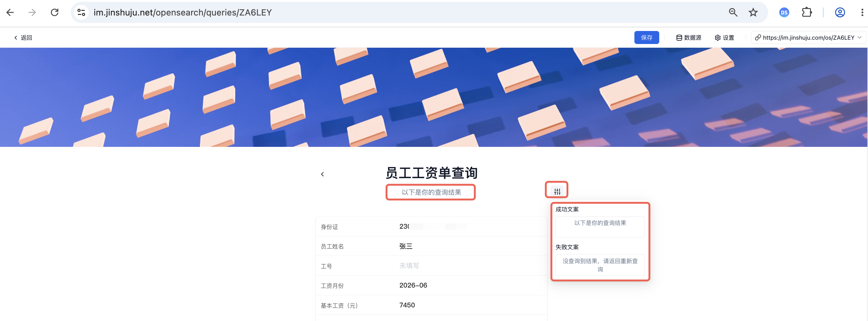
Task: Open site information icon in address bar
Action: [x=81, y=12]
